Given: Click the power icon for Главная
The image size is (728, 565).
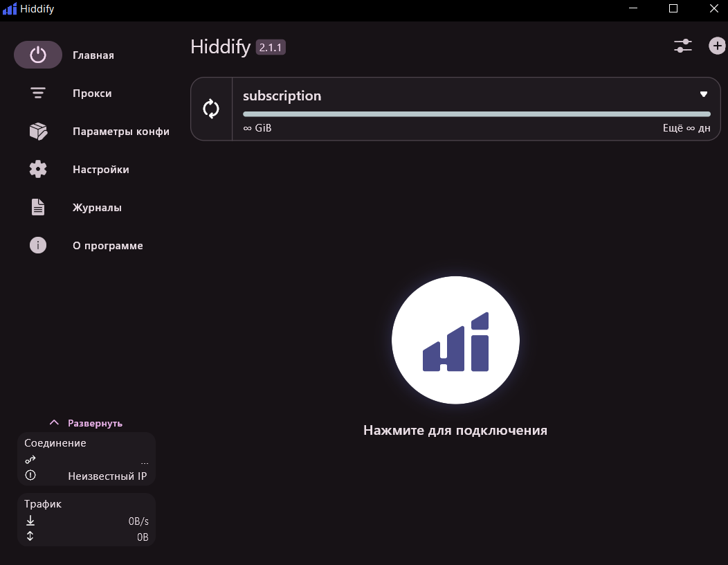Looking at the screenshot, I should click(38, 55).
